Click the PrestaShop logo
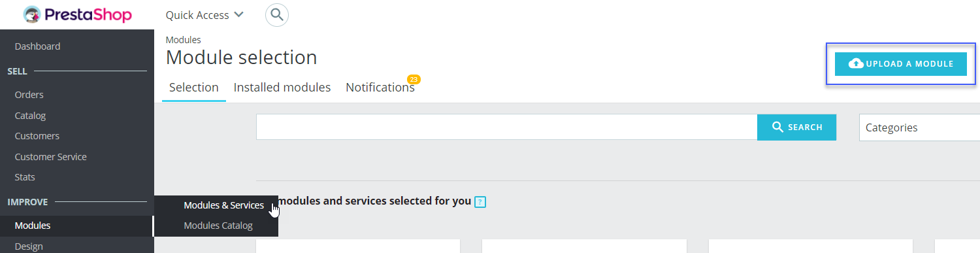Screen dimensions: 980x253 [x=77, y=14]
